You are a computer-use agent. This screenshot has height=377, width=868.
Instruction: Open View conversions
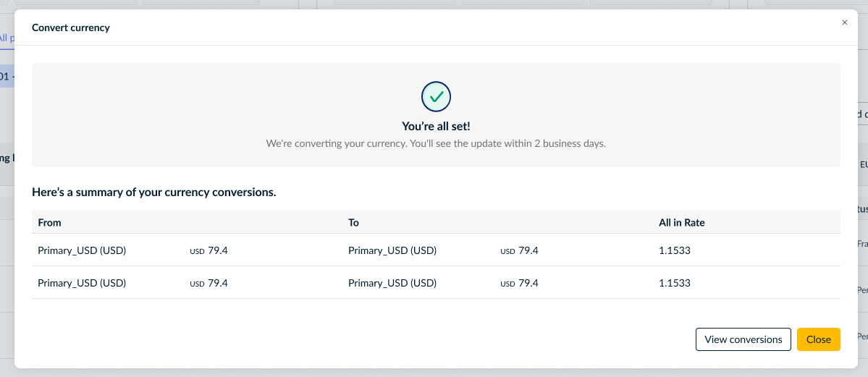click(743, 339)
